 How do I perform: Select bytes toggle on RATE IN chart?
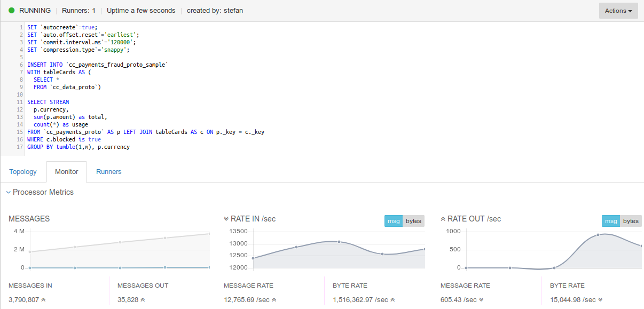(x=413, y=221)
